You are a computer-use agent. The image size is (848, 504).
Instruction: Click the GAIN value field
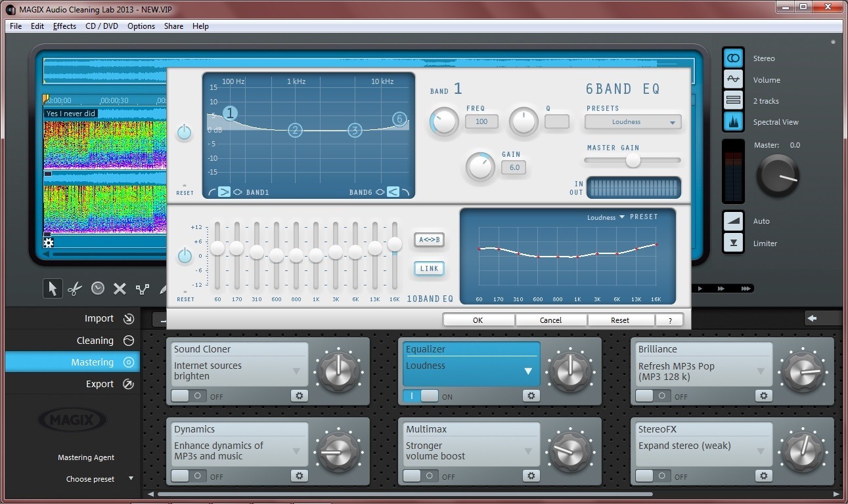click(514, 167)
